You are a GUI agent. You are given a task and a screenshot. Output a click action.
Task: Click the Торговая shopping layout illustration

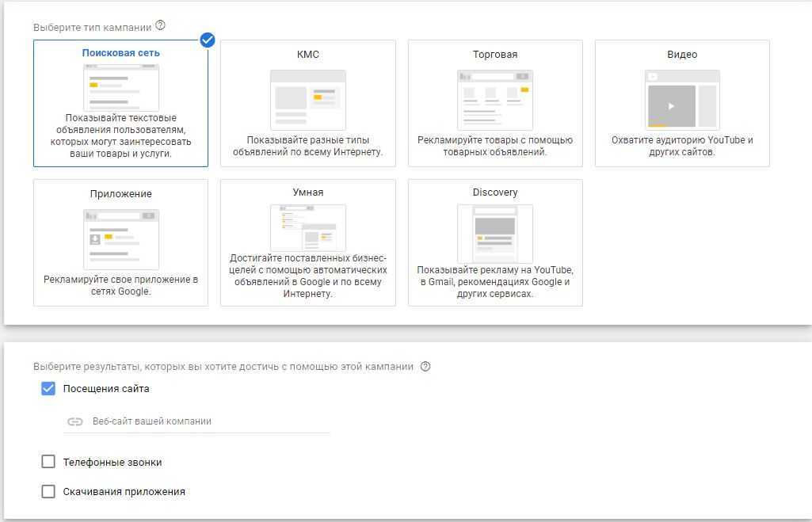click(494, 99)
